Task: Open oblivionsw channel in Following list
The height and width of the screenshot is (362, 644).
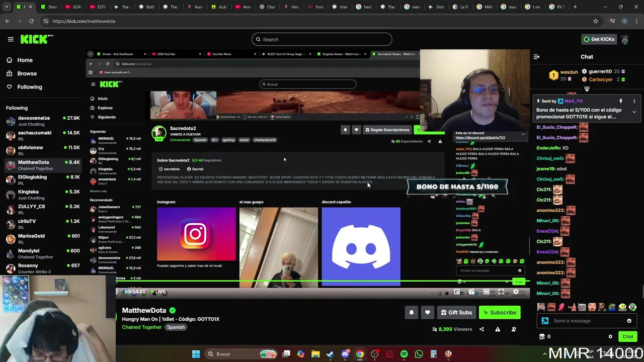Action: click(x=43, y=150)
